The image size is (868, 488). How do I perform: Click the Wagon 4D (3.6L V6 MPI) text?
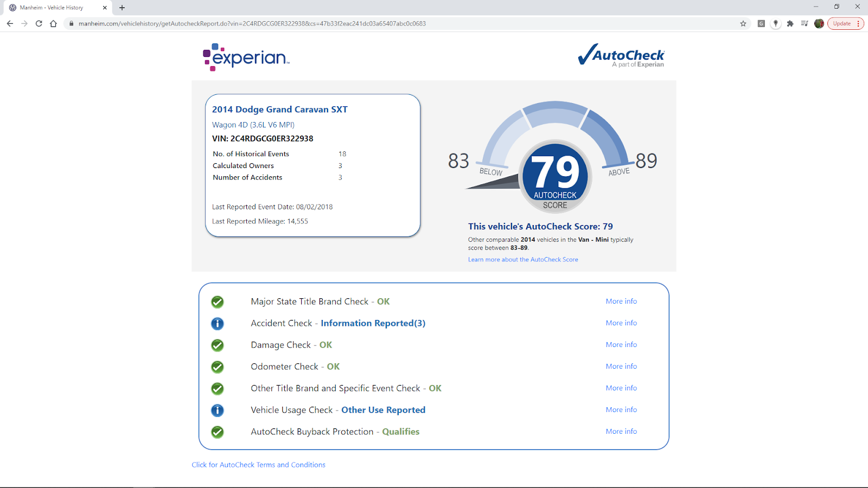click(253, 125)
